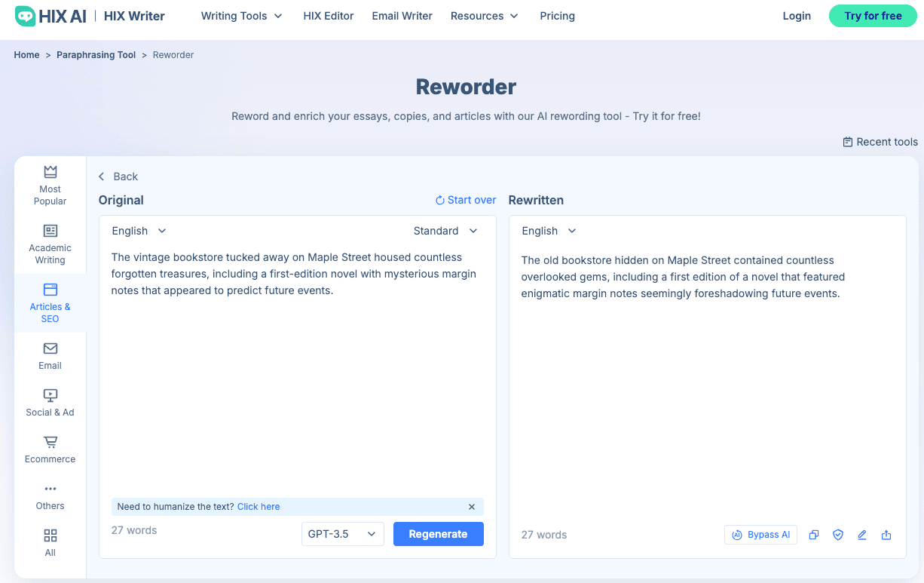The image size is (924, 583).
Task: Switch to the Email tools category
Action: [x=50, y=354]
